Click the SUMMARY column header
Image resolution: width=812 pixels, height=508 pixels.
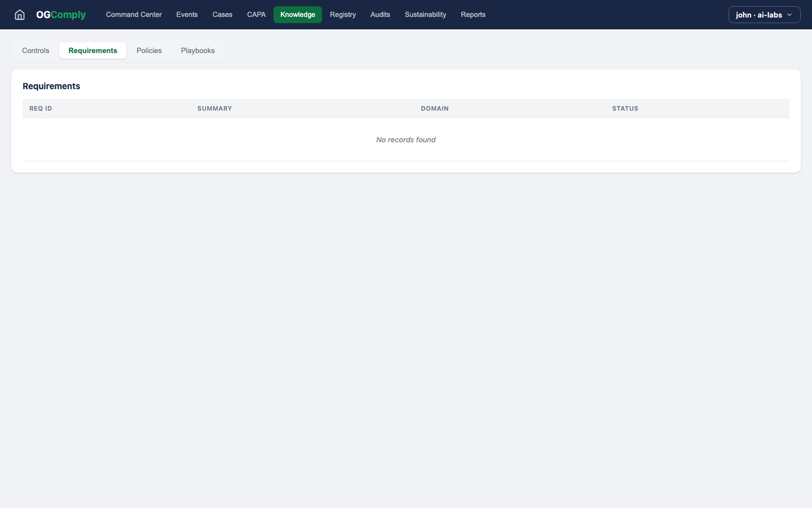(x=215, y=108)
